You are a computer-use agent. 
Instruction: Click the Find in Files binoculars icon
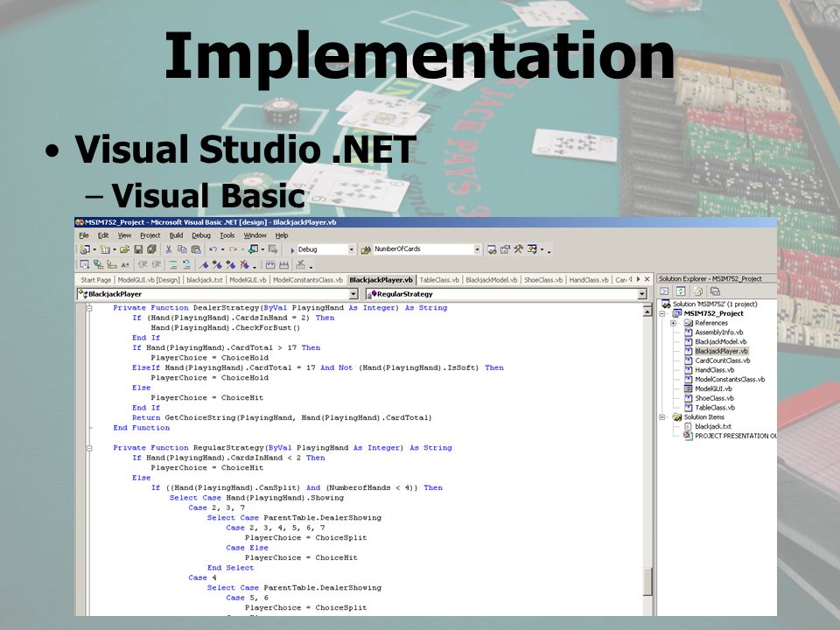point(366,249)
